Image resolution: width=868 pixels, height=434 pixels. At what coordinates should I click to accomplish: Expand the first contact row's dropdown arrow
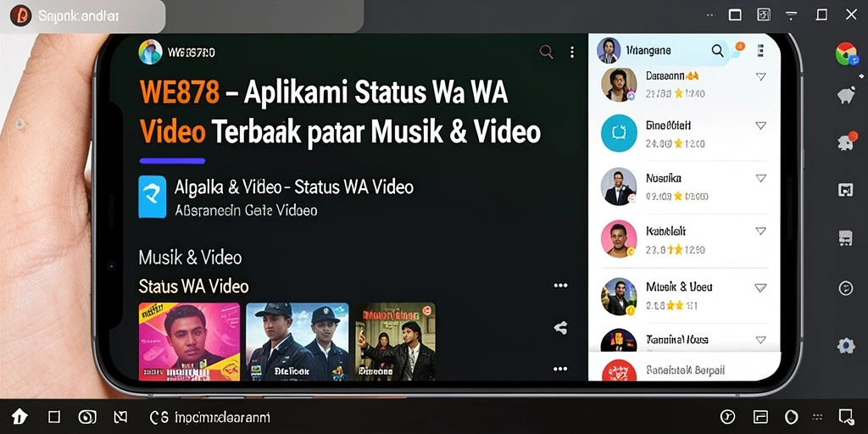point(760,76)
